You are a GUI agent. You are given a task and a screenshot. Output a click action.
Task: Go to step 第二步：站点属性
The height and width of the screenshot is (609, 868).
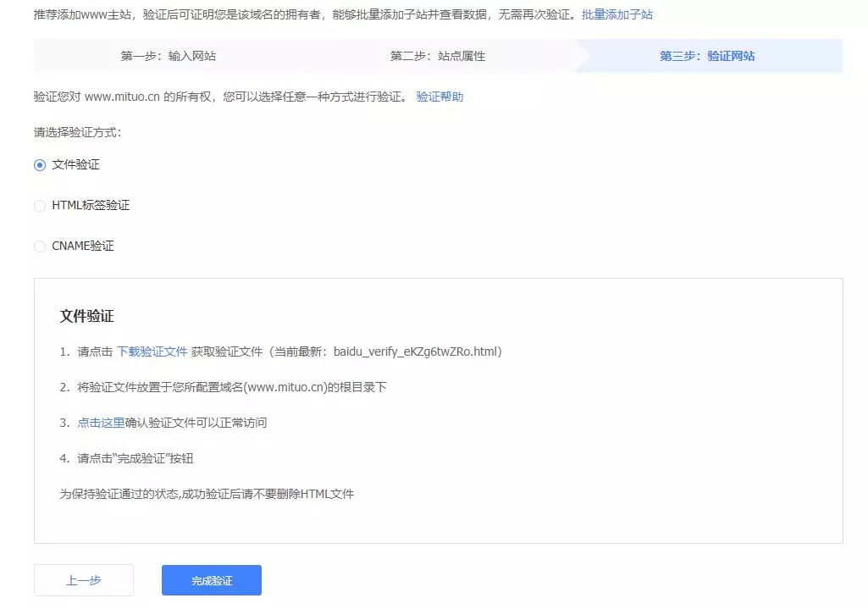pos(437,57)
